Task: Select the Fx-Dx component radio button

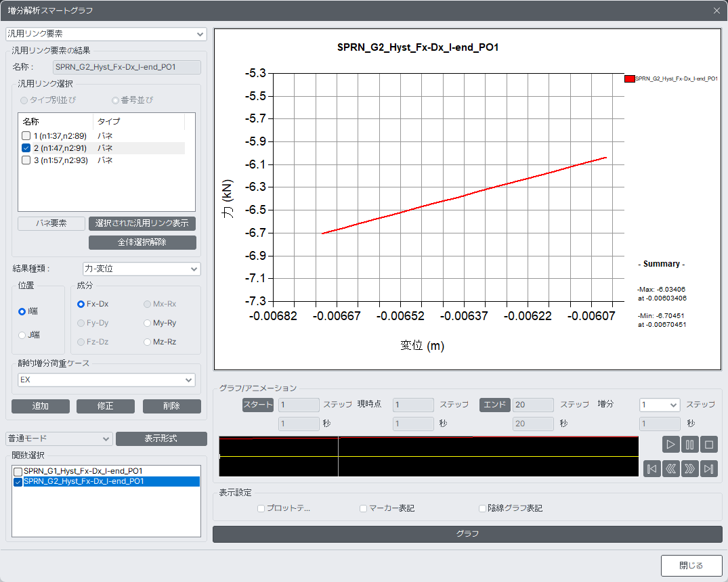Action: coord(81,304)
